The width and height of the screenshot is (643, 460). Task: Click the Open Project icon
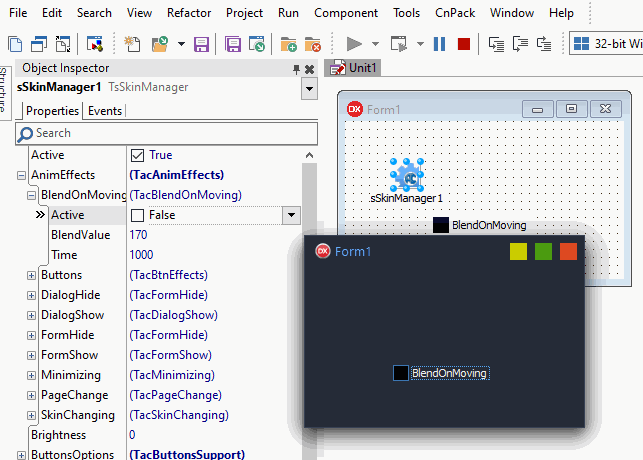[x=257, y=44]
